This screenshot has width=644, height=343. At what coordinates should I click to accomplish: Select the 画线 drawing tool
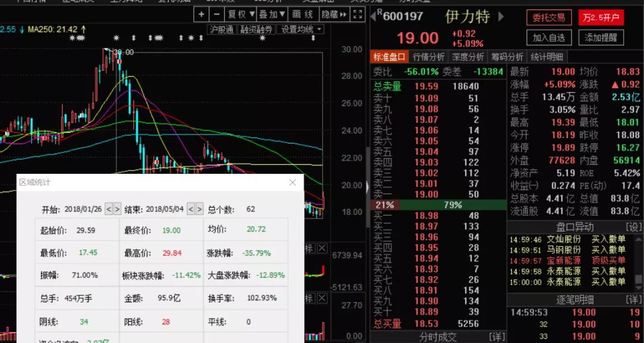[303, 15]
